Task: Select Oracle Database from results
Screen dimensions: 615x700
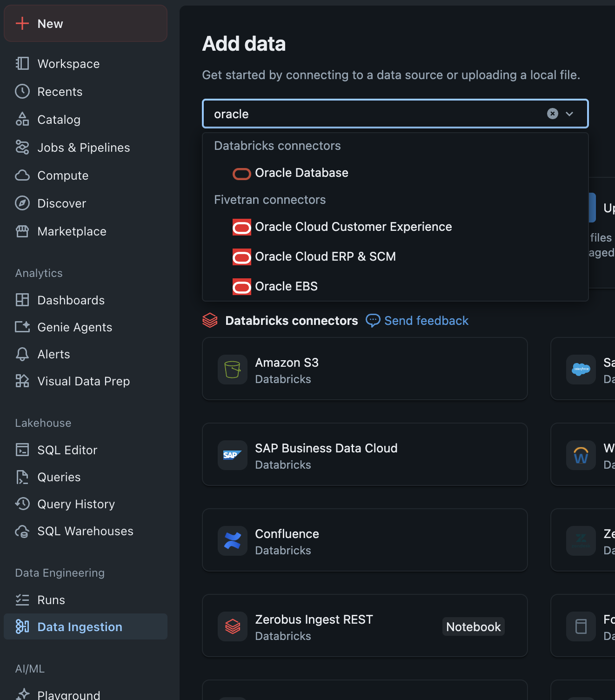Action: 395,173
